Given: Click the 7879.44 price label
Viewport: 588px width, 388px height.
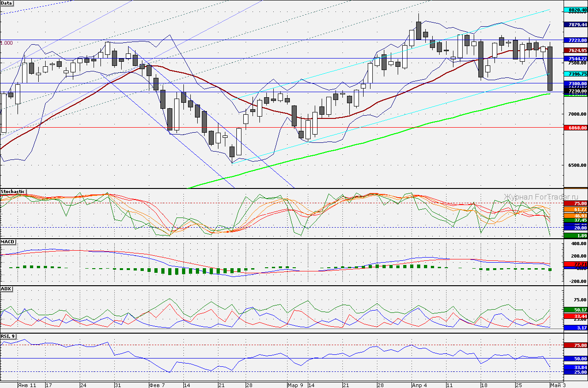Looking at the screenshot, I should click(x=576, y=25).
